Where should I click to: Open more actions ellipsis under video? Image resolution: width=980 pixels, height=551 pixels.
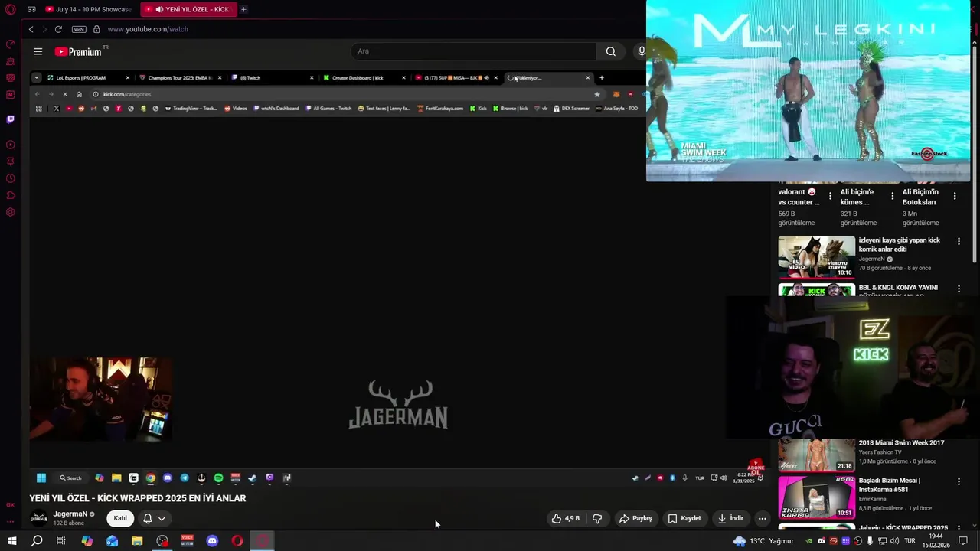[762, 518]
